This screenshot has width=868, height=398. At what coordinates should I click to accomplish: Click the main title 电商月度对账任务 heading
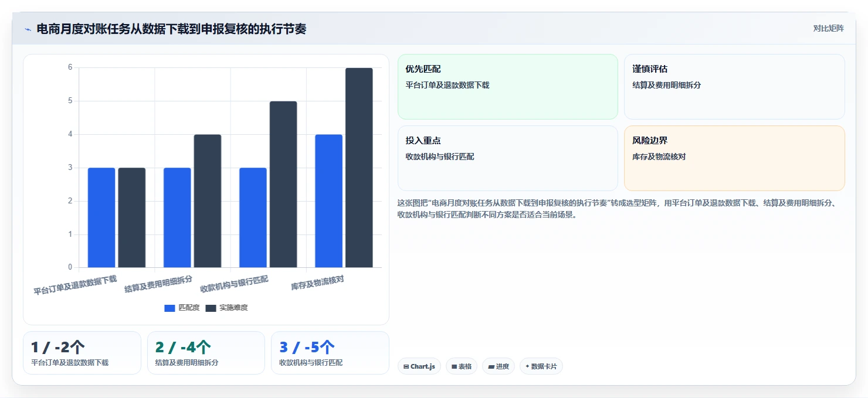pyautogui.click(x=171, y=29)
